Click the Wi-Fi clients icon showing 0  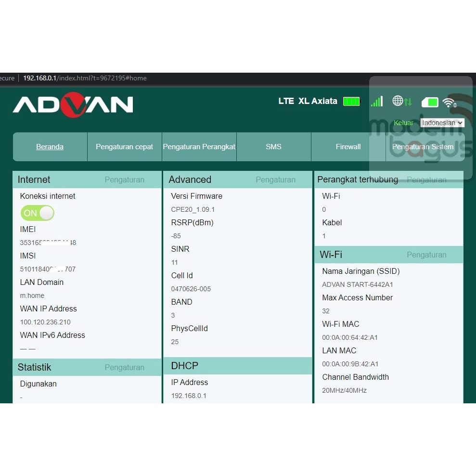[450, 102]
